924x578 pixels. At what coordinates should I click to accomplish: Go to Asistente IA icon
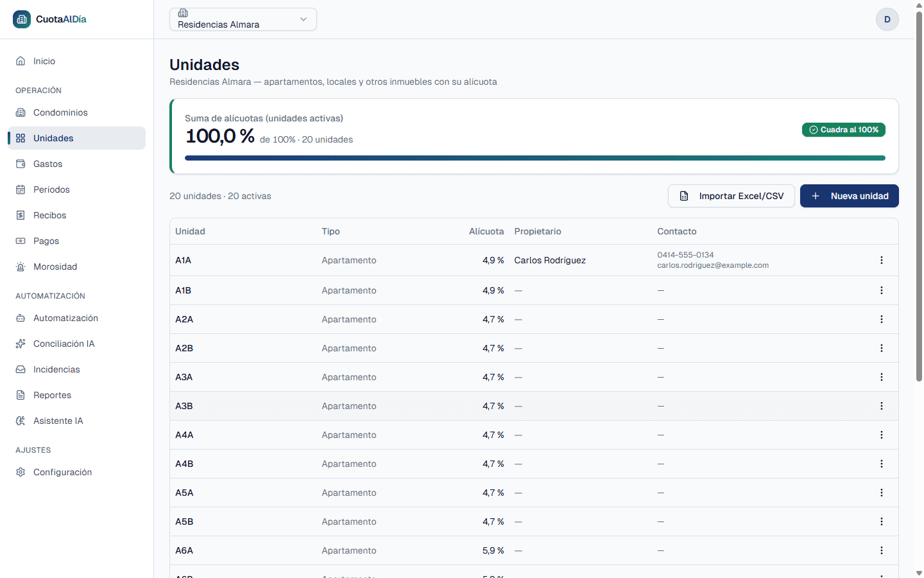point(21,421)
